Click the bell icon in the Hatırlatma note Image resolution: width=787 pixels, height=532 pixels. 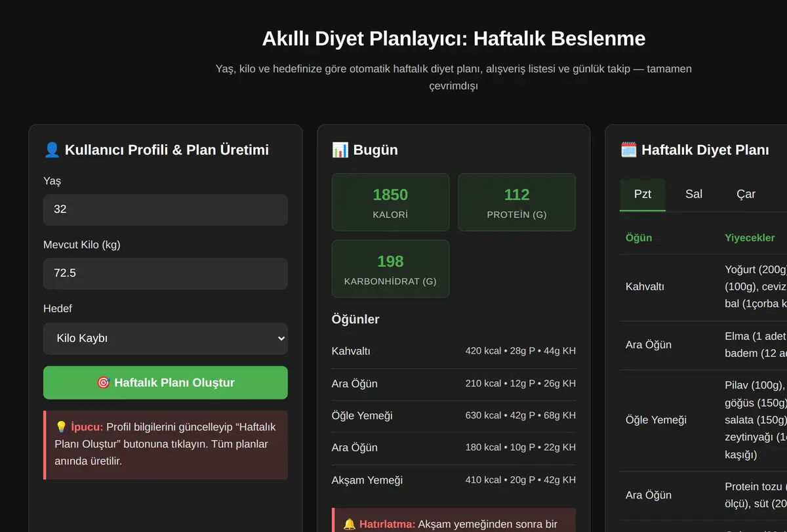(x=350, y=524)
